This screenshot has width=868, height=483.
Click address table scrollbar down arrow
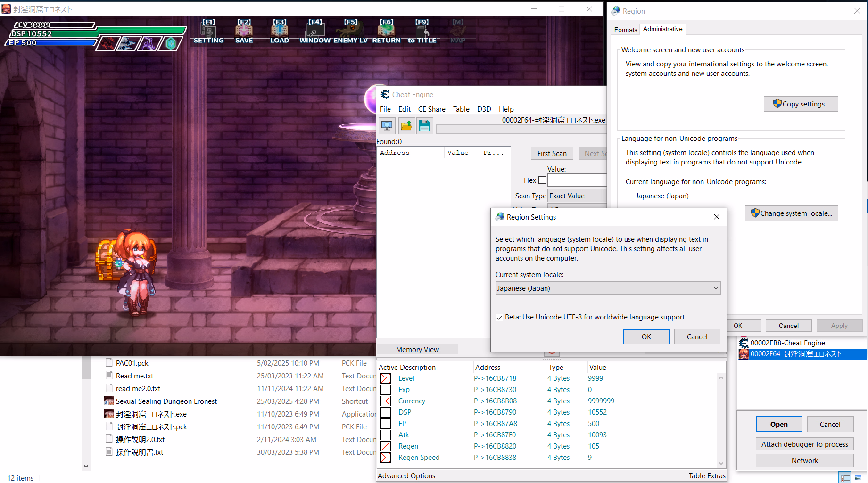pyautogui.click(x=721, y=463)
